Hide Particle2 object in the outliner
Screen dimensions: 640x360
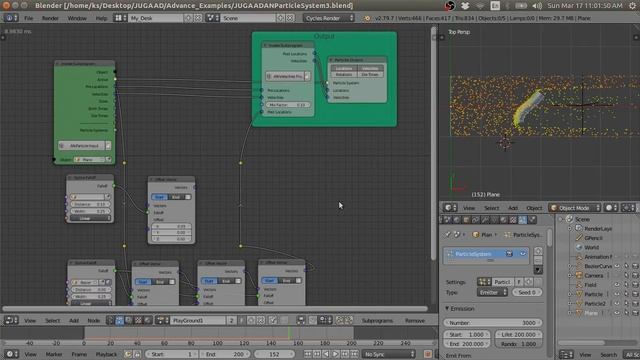click(618, 304)
